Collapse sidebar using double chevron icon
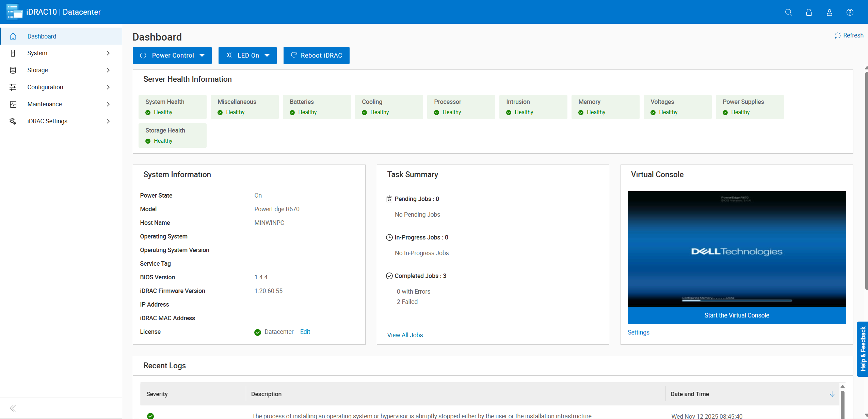Viewport: 868px width, 419px height. (x=13, y=408)
